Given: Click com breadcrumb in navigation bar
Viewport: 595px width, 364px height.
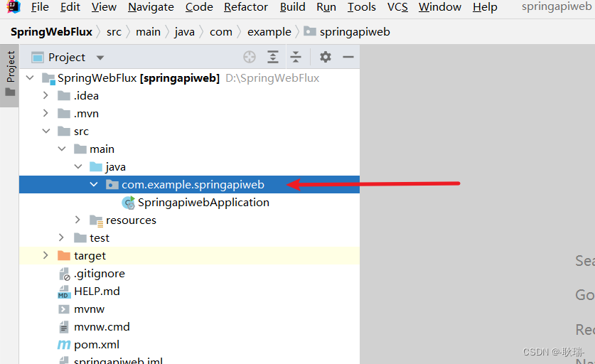Looking at the screenshot, I should [221, 32].
